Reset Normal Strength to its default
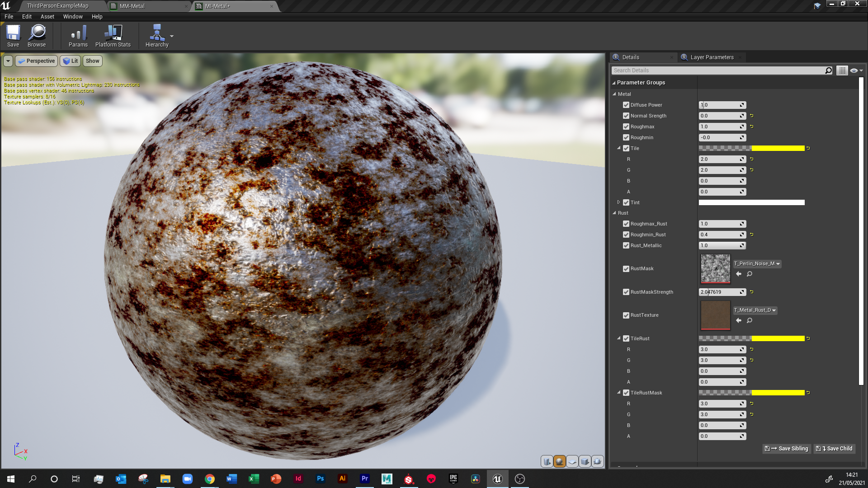 752,116
